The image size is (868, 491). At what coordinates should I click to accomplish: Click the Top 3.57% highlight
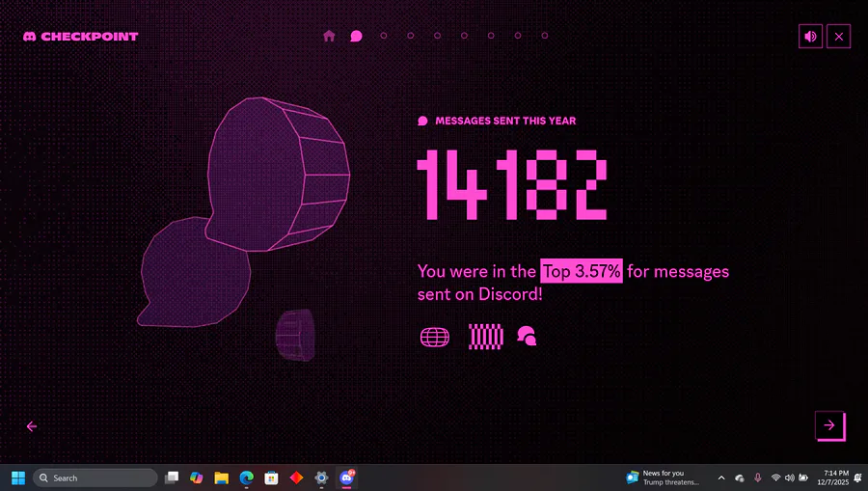click(x=582, y=271)
